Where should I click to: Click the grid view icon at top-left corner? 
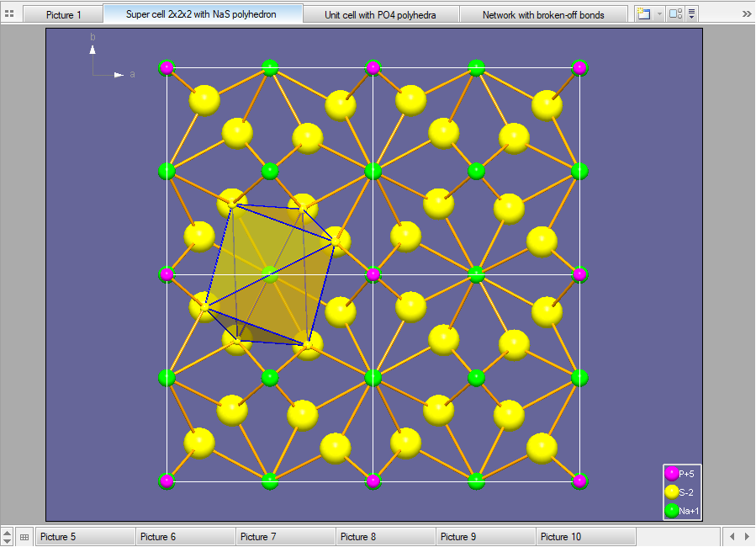pos(9,13)
